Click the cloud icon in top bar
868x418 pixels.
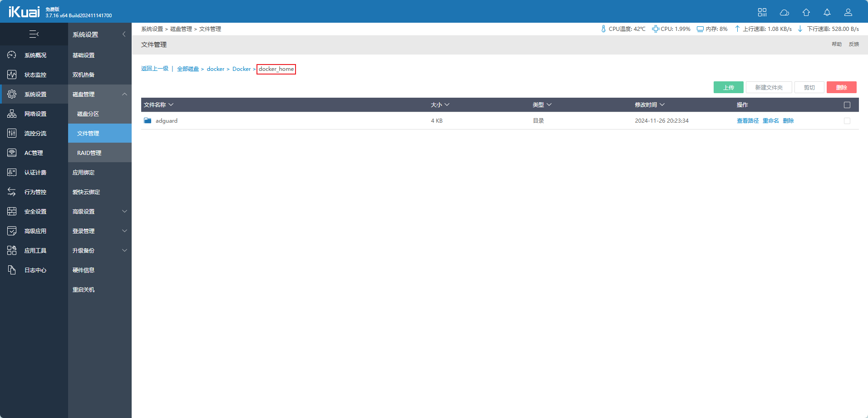click(x=784, y=12)
